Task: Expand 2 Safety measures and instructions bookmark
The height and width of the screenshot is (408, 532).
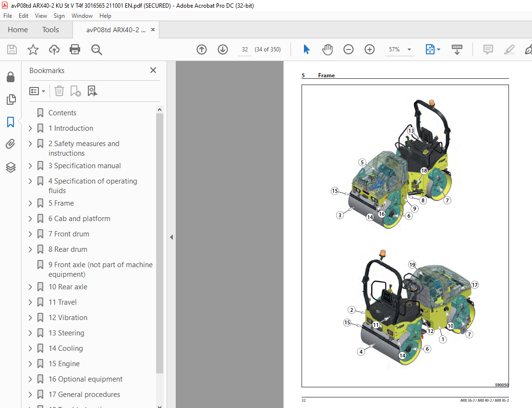Action: pyautogui.click(x=30, y=144)
